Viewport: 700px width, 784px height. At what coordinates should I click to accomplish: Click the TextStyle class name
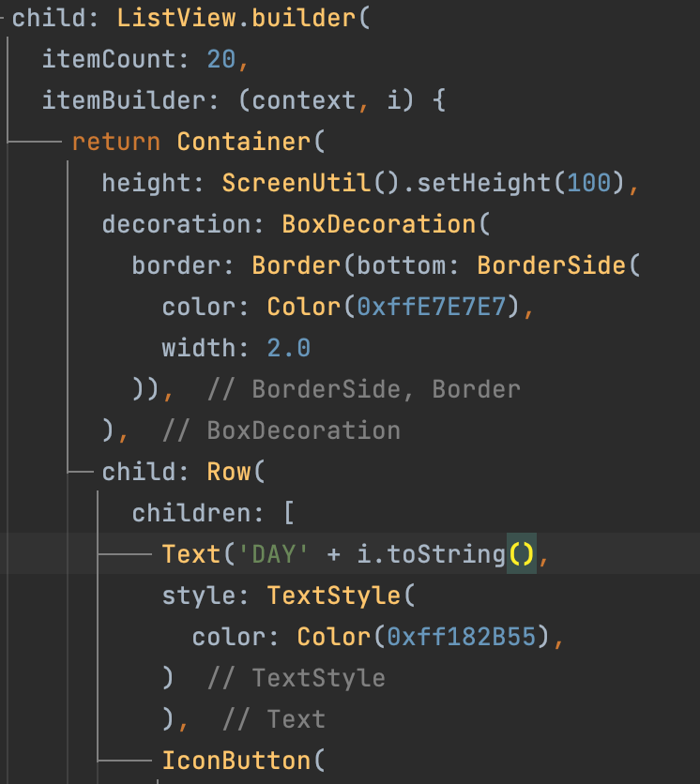334,596
